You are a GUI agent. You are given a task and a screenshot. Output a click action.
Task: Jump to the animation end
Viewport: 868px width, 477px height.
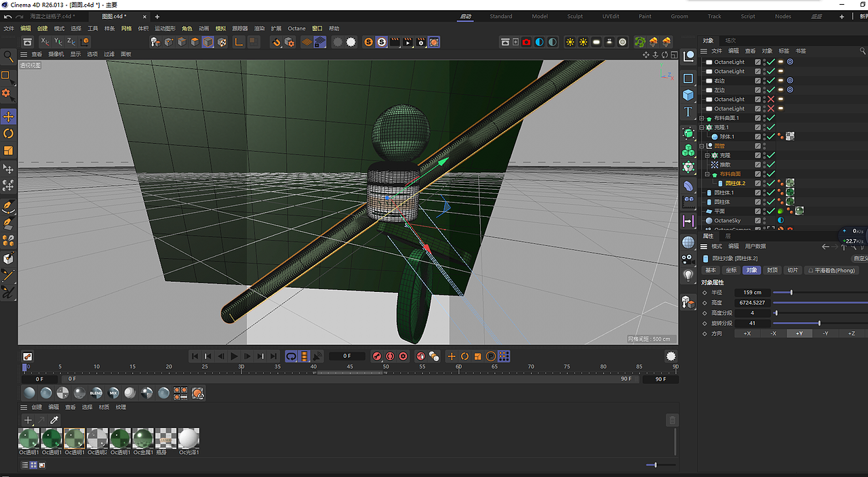pos(274,356)
